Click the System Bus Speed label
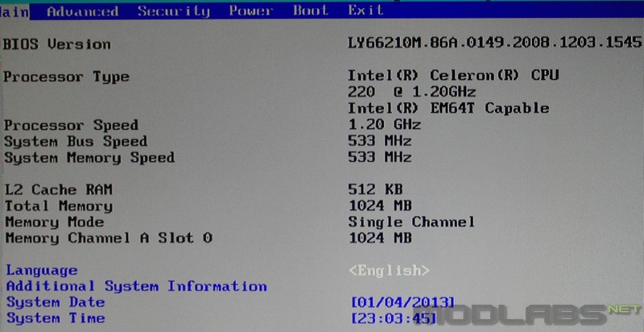Image resolution: width=644 pixels, height=332 pixels. 76,142
